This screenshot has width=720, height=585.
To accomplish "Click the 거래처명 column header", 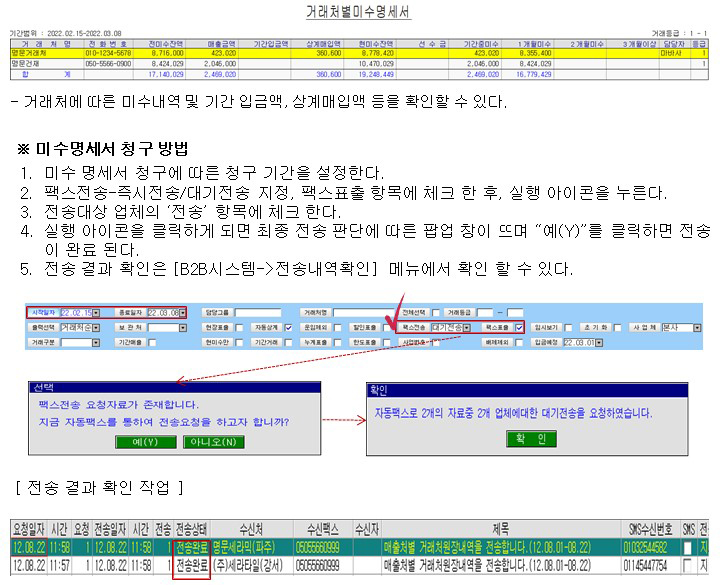I will pos(46,44).
